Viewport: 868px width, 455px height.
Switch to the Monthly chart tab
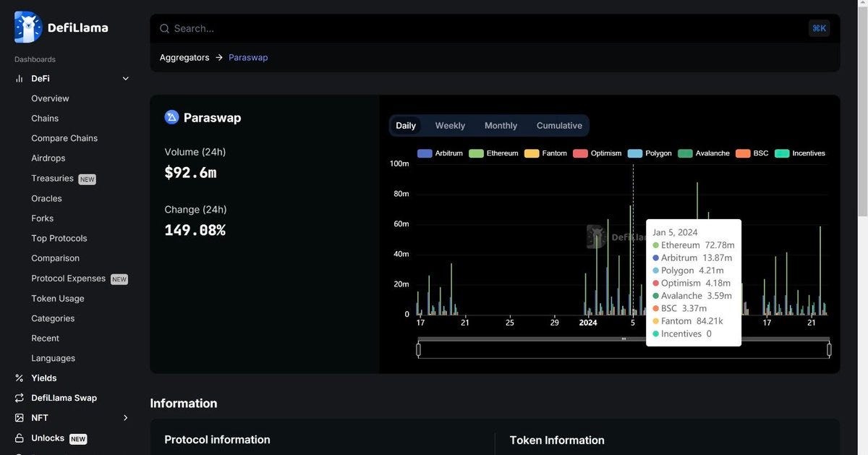point(501,125)
